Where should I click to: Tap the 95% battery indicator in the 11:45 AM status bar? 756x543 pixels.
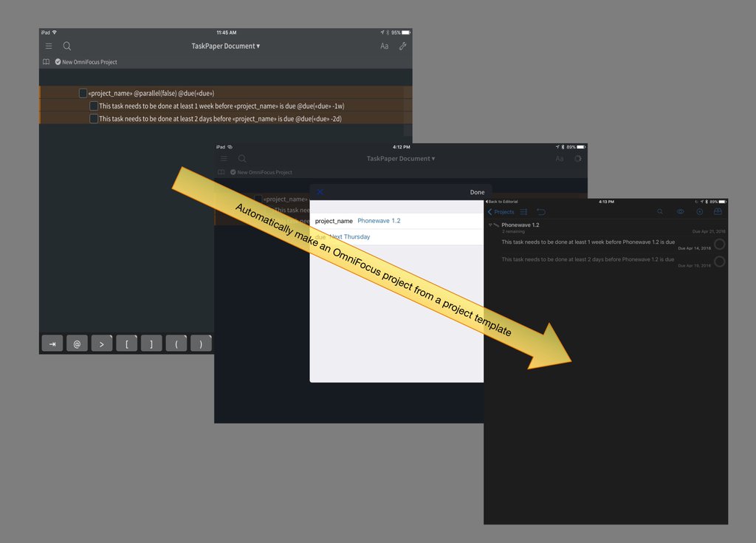(x=401, y=33)
